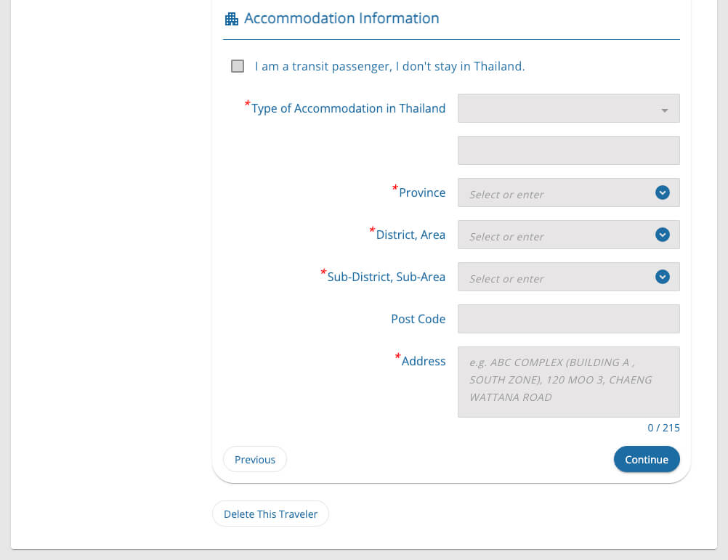Click the Post Code input field

568,319
